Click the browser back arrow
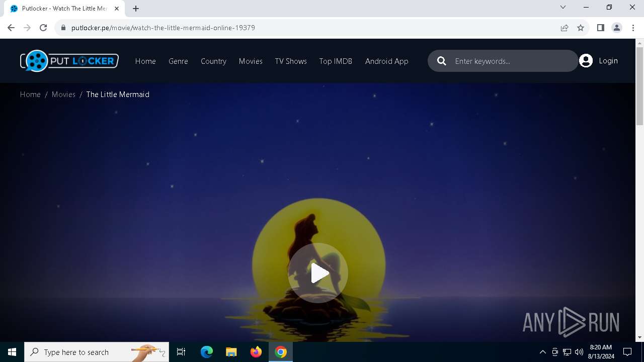Viewport: 644px width, 362px height. pyautogui.click(x=11, y=28)
